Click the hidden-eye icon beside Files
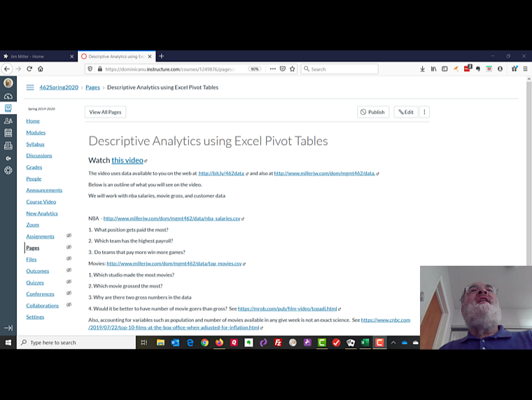532x400 pixels. point(69,259)
